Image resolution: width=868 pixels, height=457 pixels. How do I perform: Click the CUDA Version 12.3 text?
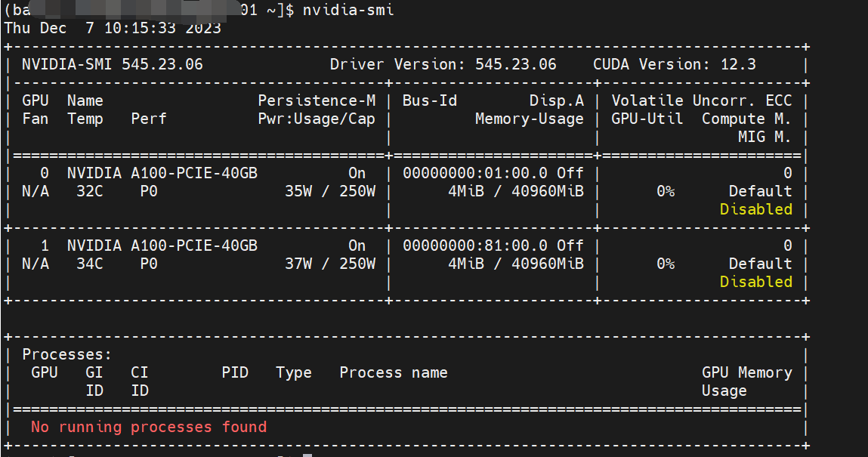[674, 64]
